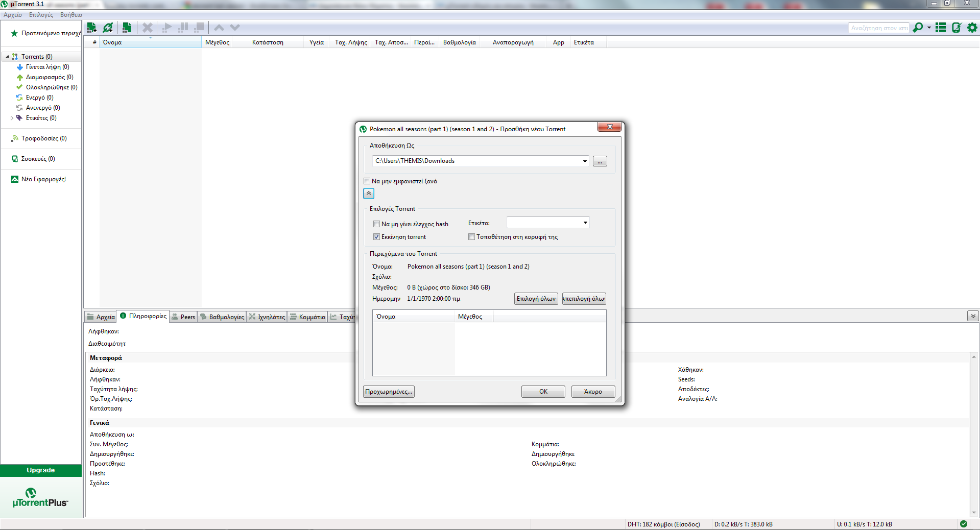Image resolution: width=980 pixels, height=530 pixels.
Task: Collapse detail pane with chevron button
Action: click(973, 316)
